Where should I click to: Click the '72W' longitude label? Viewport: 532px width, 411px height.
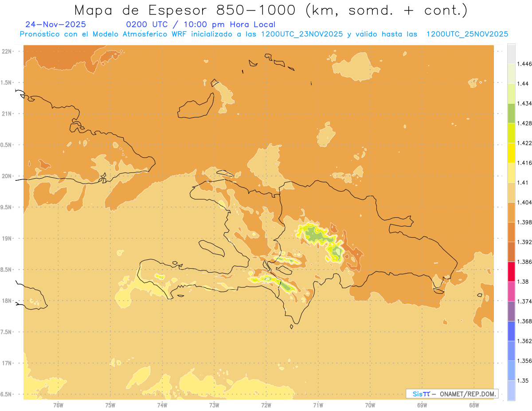tap(266, 405)
